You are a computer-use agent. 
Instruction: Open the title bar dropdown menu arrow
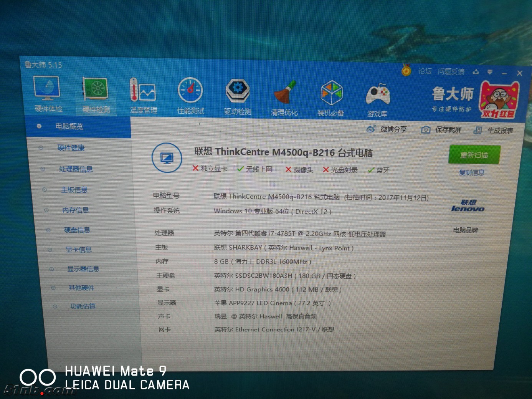pyautogui.click(x=490, y=72)
